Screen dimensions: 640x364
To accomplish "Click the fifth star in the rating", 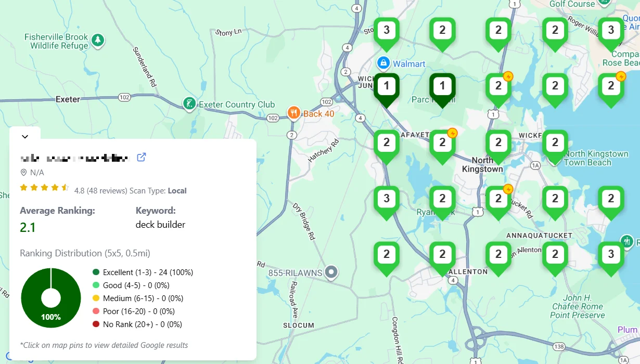I will 65,188.
